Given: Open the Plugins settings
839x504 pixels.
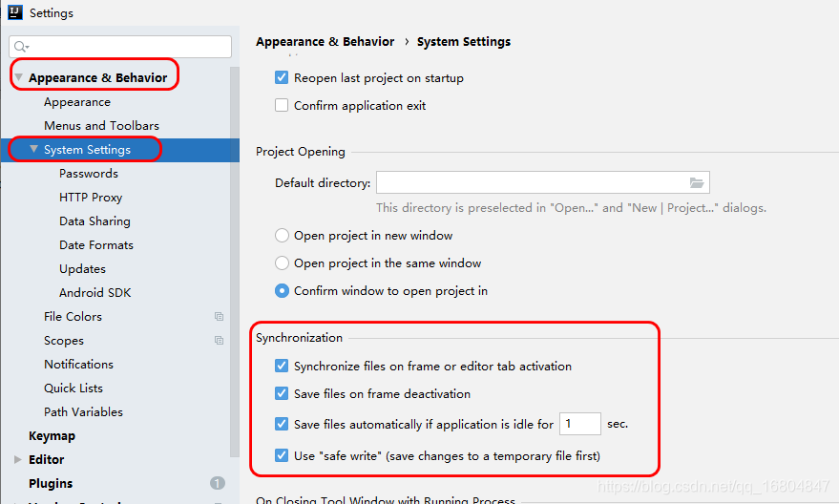Looking at the screenshot, I should (51, 483).
